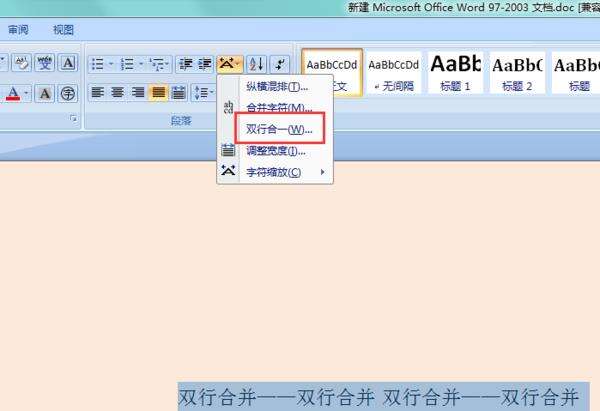Expand the multilevel list dropdown arrow
The image size is (600, 411).
pos(167,64)
